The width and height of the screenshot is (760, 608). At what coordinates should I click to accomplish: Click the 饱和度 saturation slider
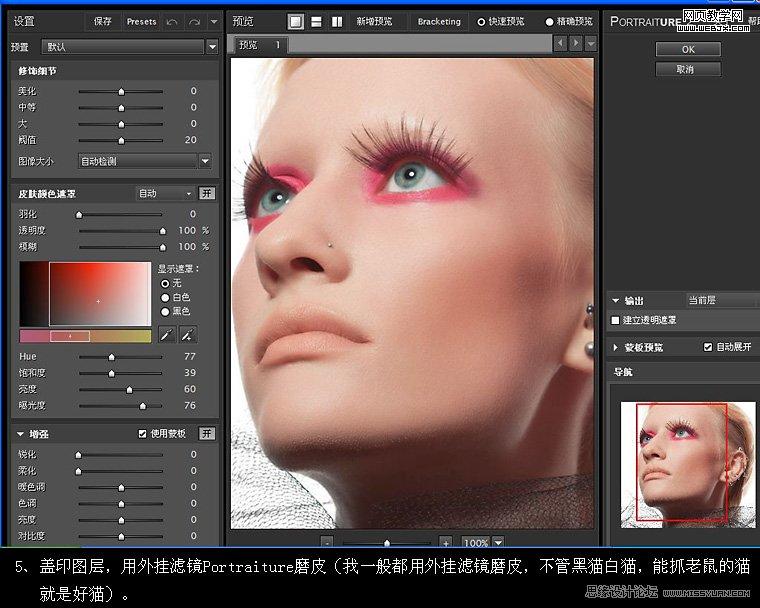coord(121,373)
